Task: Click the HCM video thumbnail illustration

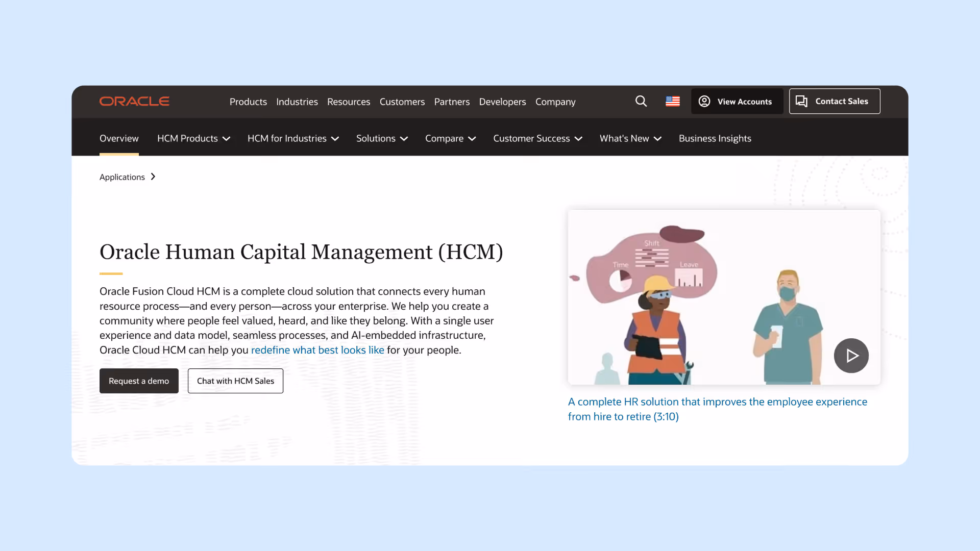Action: coord(724,297)
